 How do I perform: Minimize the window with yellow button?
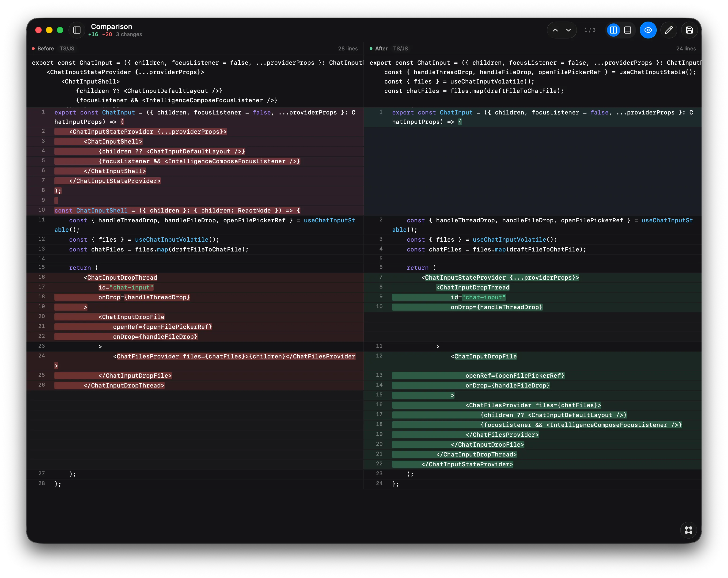[x=49, y=30]
